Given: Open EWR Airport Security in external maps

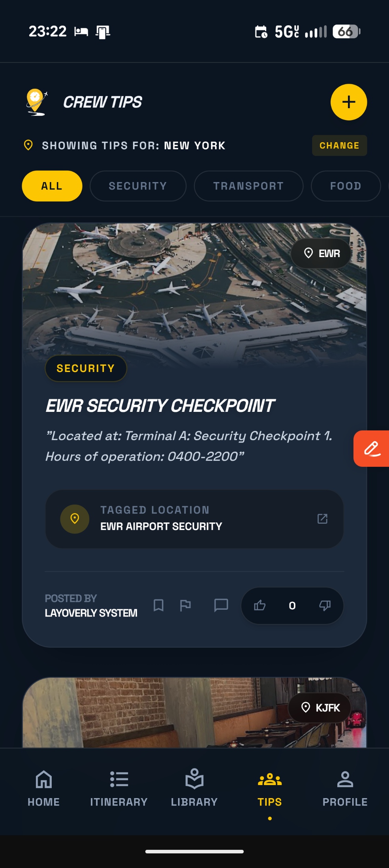Looking at the screenshot, I should tap(323, 519).
